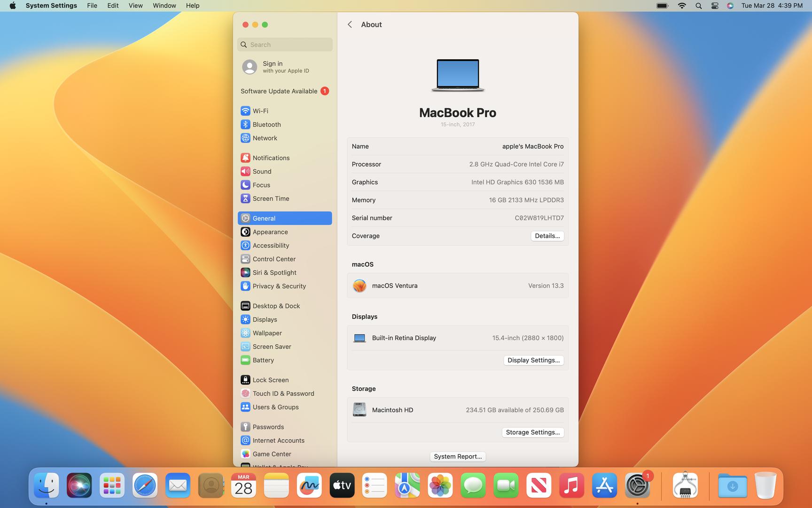Screen dimensions: 812x508
Task: Open Music app from the Dock
Action: coord(571,485)
